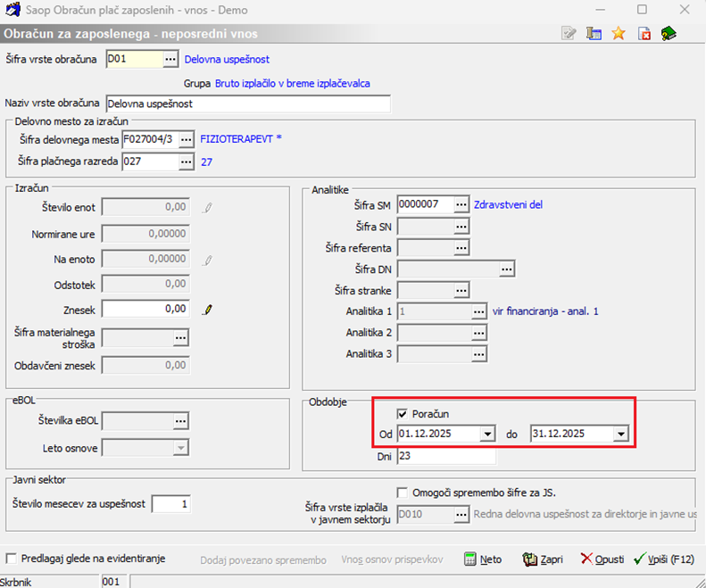Click the FIZIOTERAPEVT * label
This screenshot has width=706, height=588.
pos(241,139)
